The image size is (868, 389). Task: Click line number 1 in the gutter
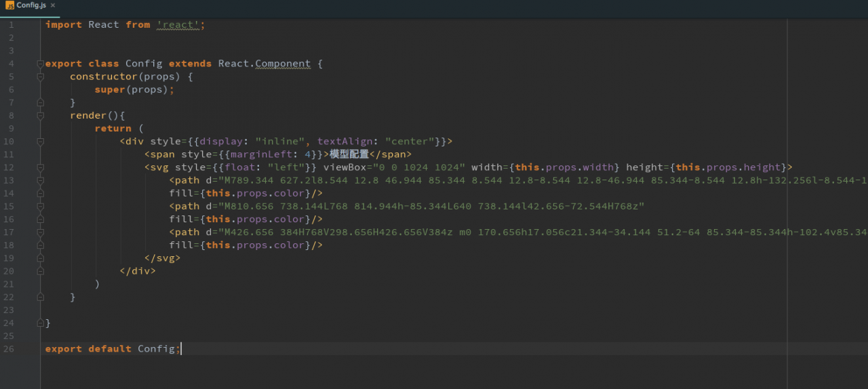point(11,24)
